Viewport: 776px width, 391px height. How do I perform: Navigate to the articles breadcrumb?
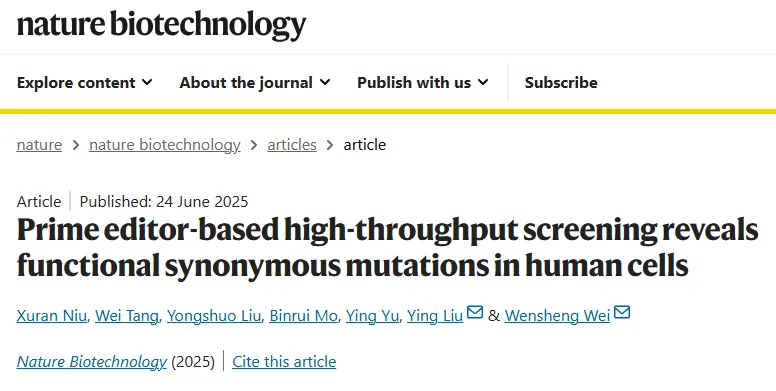coord(292,145)
